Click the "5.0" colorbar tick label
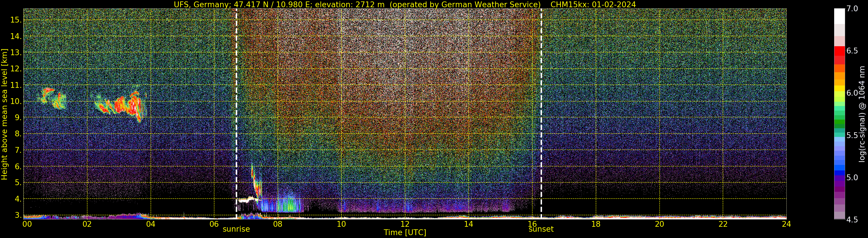This screenshot has height=238, width=868. (x=852, y=177)
